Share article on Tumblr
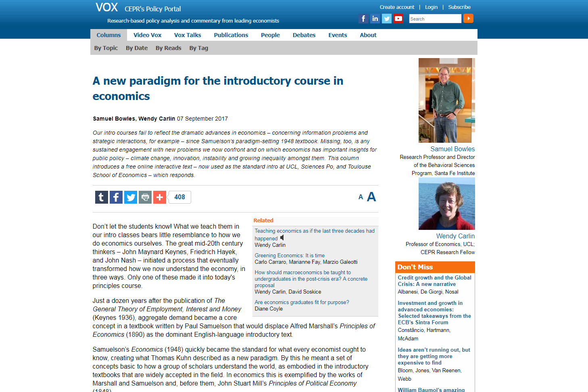Screen dimensions: 588x392 coord(102,197)
